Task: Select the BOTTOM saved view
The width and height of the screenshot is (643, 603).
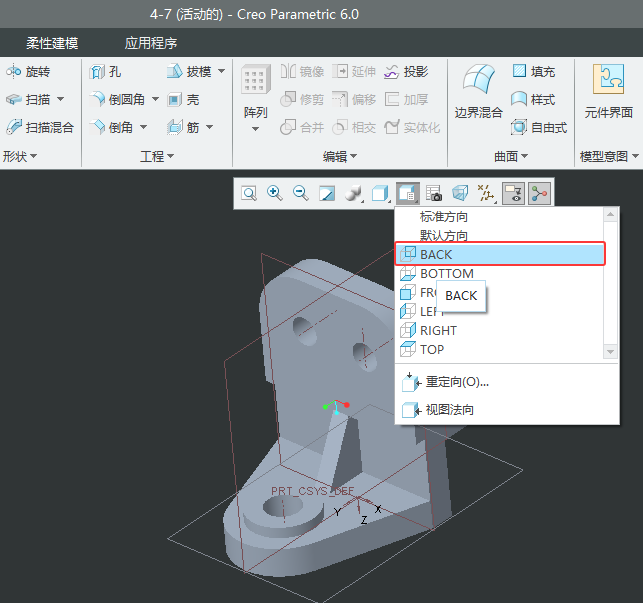Action: pos(500,273)
